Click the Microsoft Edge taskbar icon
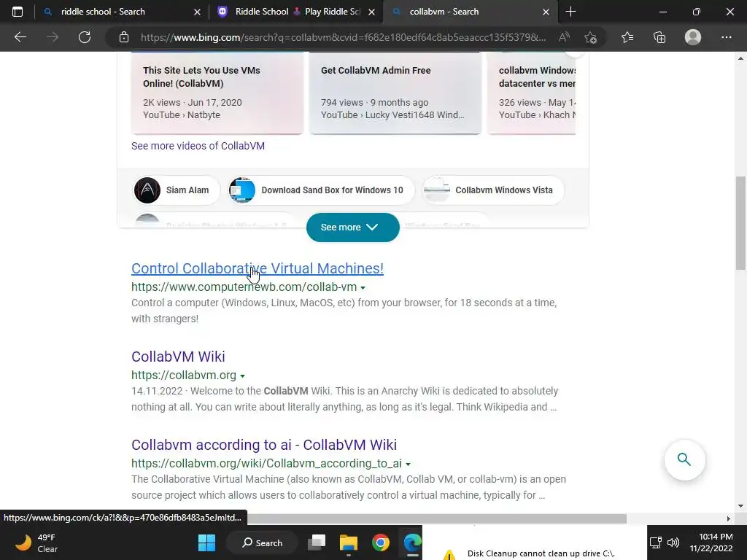This screenshot has height=560, width=747. click(412, 542)
